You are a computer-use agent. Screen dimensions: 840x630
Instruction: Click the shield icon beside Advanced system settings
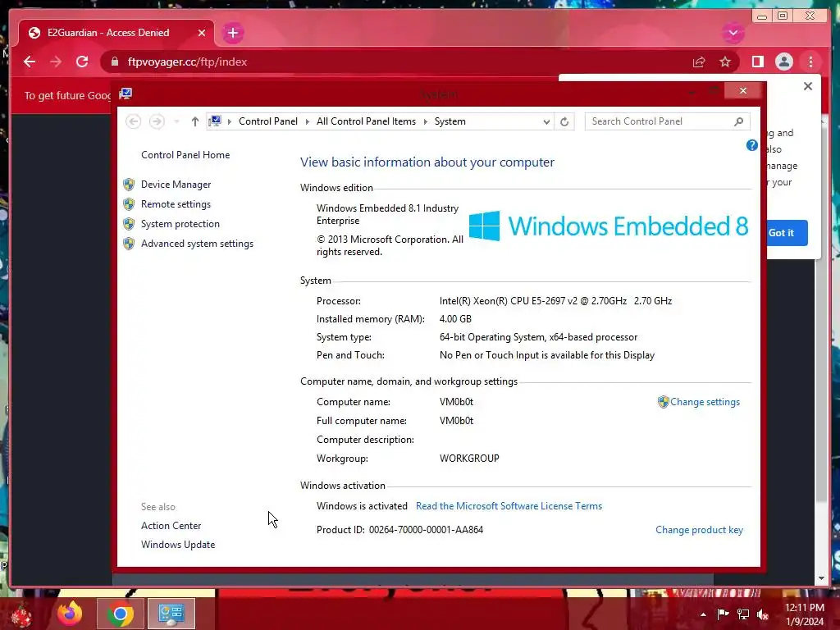(129, 244)
